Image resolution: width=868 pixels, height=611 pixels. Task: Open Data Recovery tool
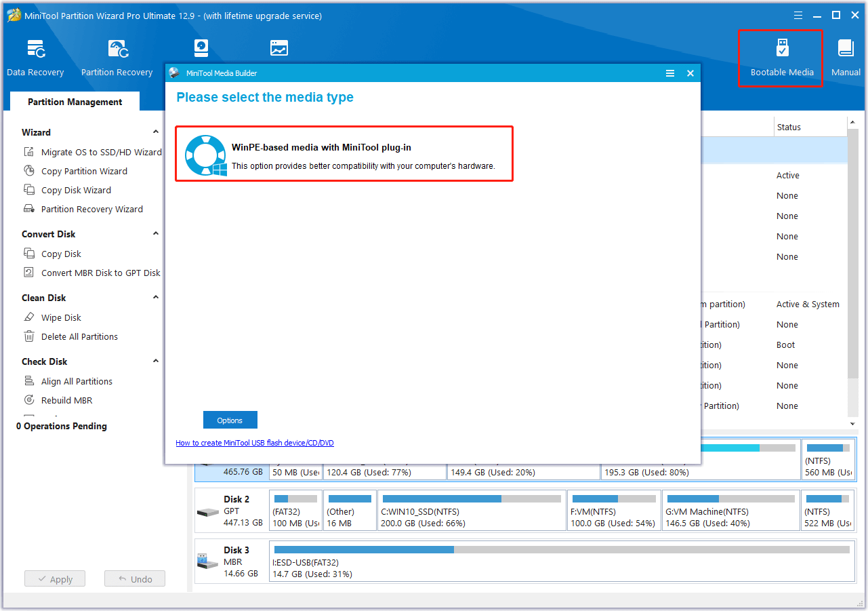coord(35,58)
